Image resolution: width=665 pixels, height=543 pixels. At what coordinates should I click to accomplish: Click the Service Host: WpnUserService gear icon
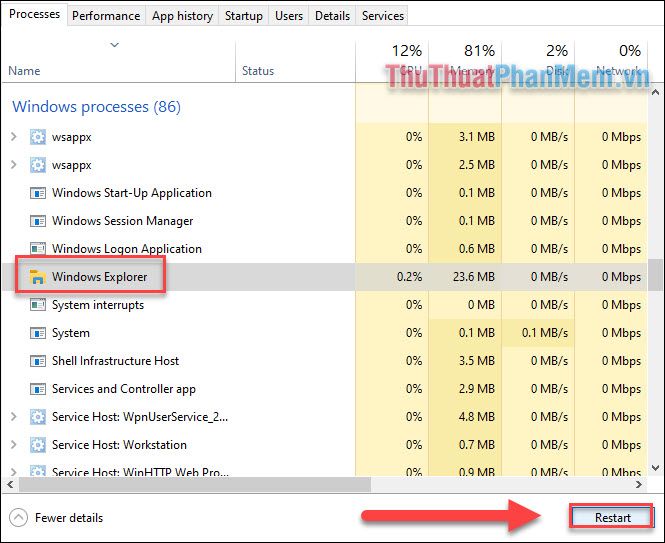coord(38,417)
